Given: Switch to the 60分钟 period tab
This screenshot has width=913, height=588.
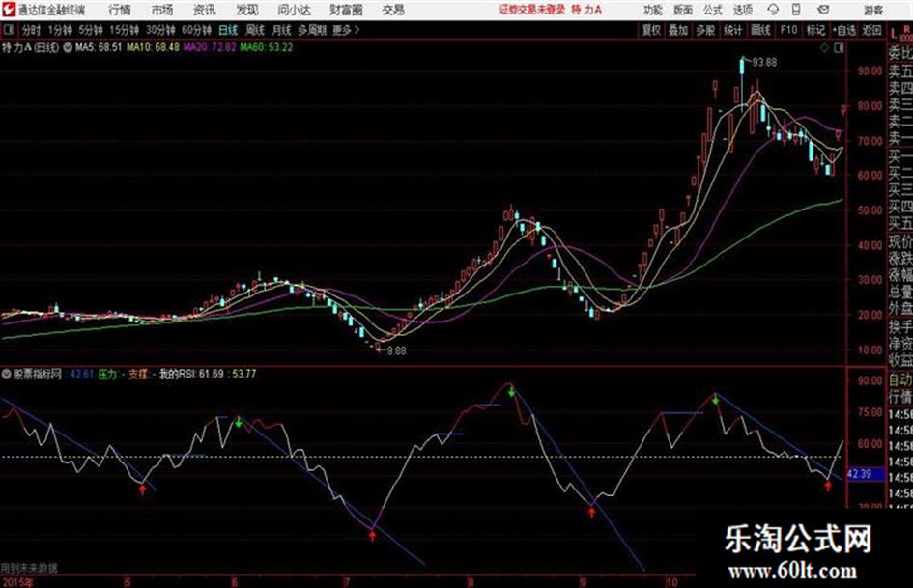Looking at the screenshot, I should 196,30.
